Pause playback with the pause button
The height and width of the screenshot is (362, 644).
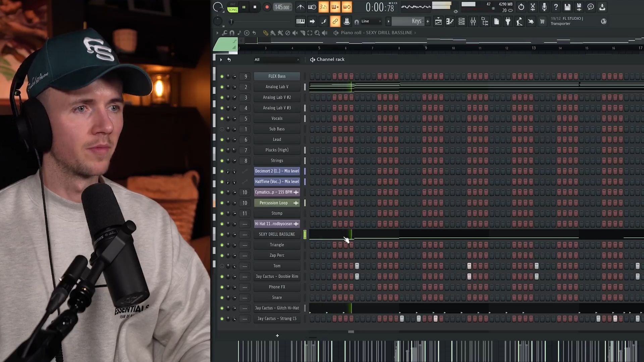(244, 7)
